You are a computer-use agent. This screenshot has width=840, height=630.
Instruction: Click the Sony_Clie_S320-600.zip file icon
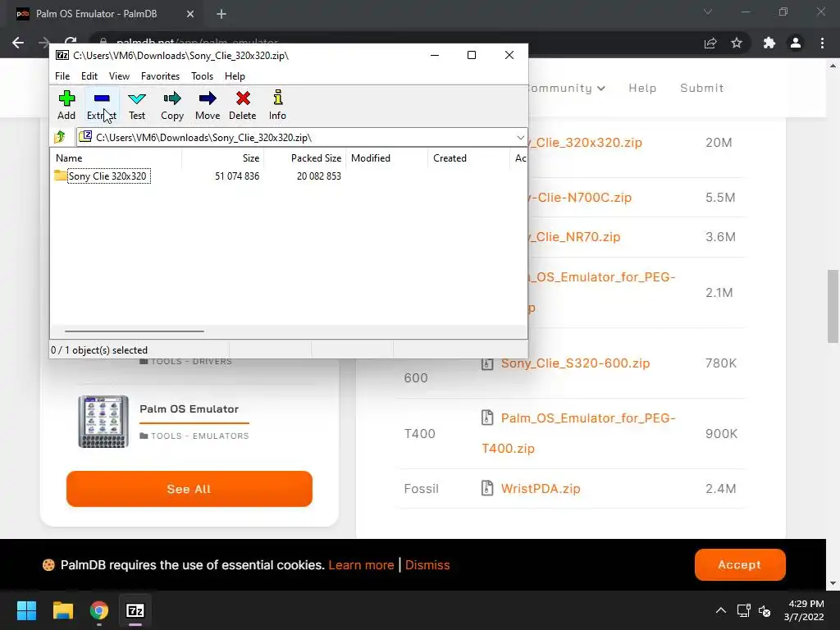pos(487,363)
